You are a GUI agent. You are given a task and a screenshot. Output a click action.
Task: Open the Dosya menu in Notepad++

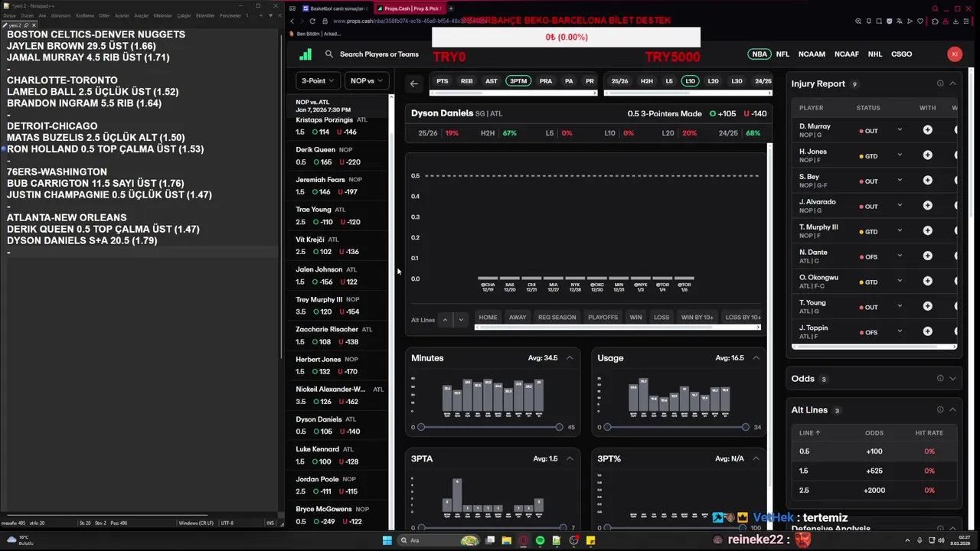9,15
